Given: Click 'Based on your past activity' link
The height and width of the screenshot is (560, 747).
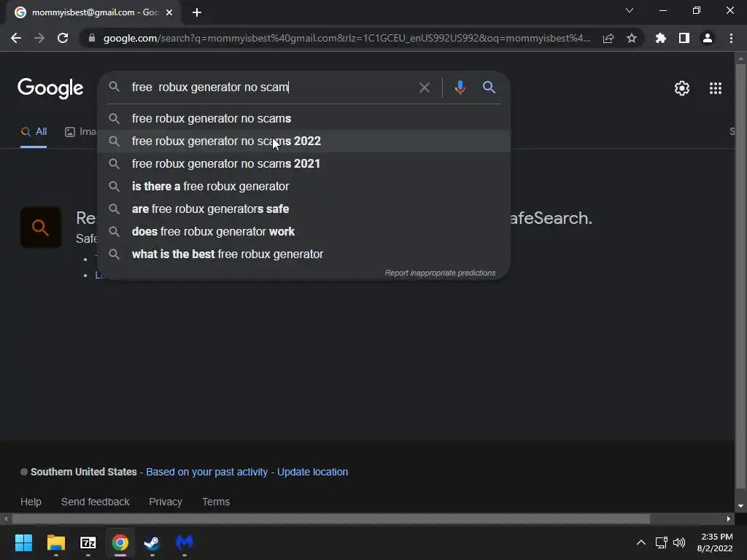Looking at the screenshot, I should click(206, 472).
